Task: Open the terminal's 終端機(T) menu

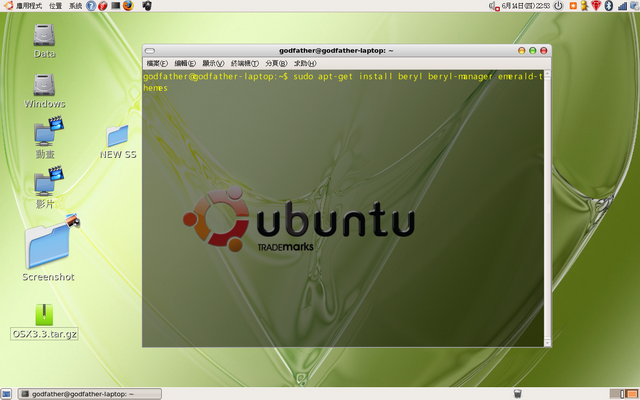Action: pyautogui.click(x=245, y=63)
